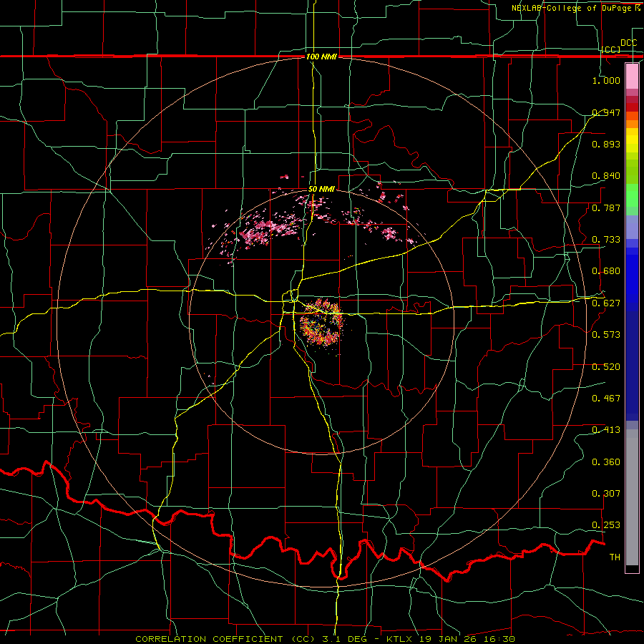
Task: Click the DCC label above the color scale
Action: (628, 43)
